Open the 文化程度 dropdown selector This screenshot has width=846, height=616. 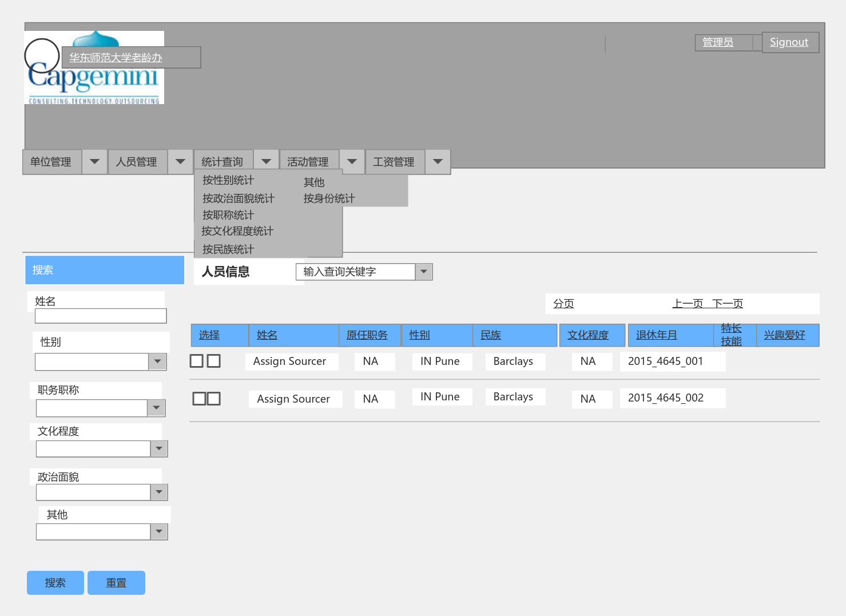[x=158, y=448]
